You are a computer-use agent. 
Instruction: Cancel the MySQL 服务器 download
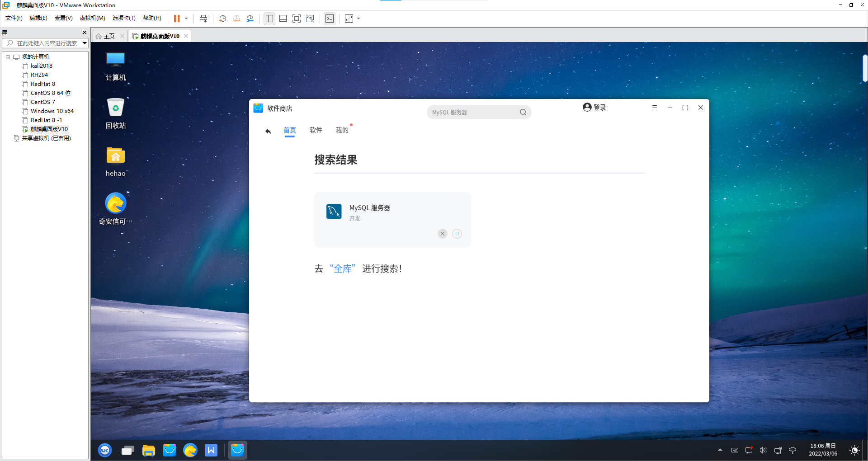(443, 234)
